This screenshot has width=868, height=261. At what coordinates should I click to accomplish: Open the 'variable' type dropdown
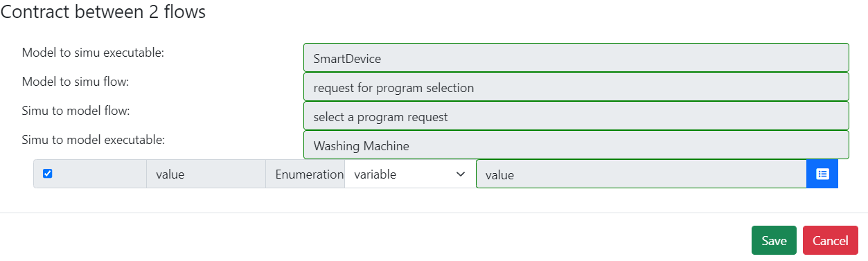(409, 174)
